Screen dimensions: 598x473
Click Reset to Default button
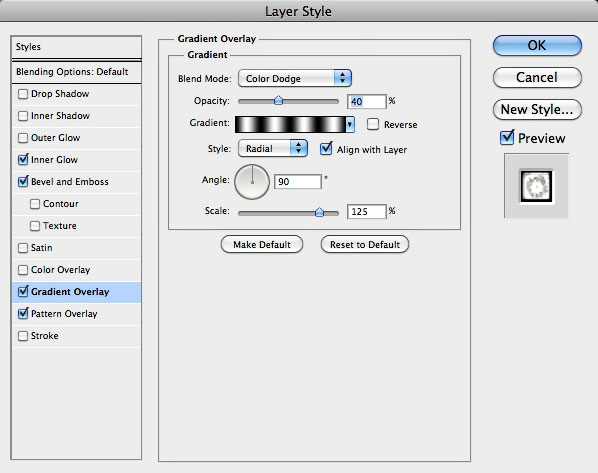pyautogui.click(x=365, y=245)
